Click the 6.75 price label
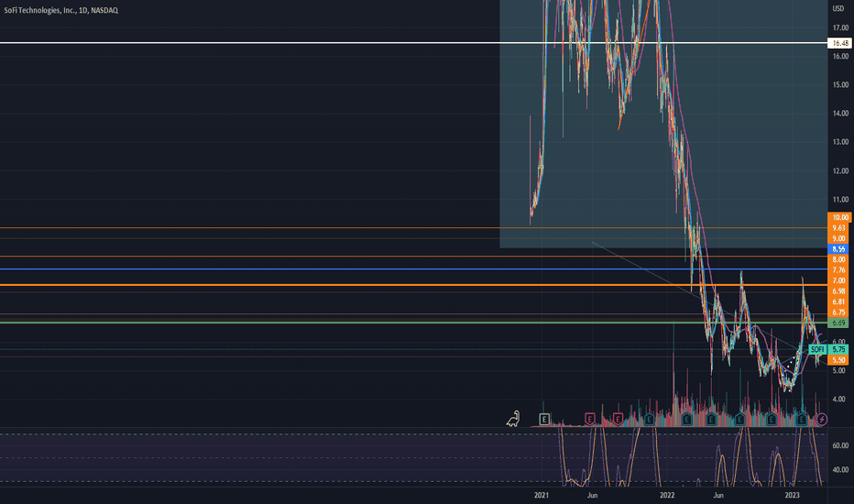854x504 pixels. (839, 312)
